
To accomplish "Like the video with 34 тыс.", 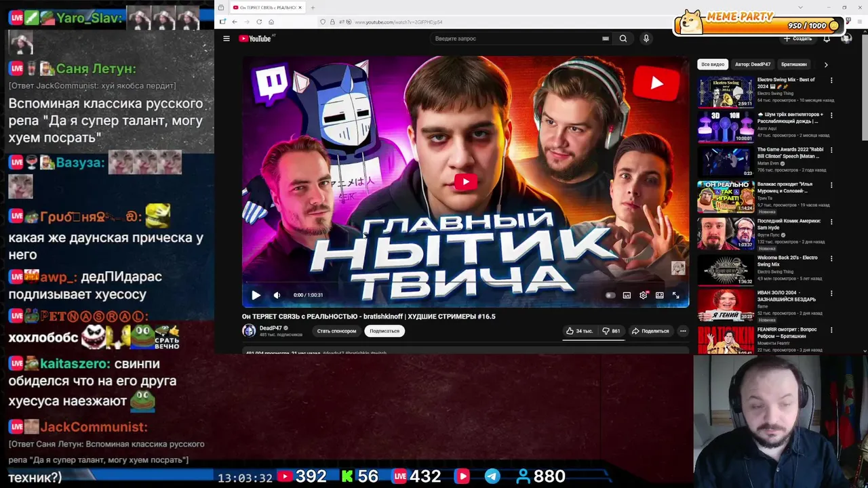I will 579,331.
